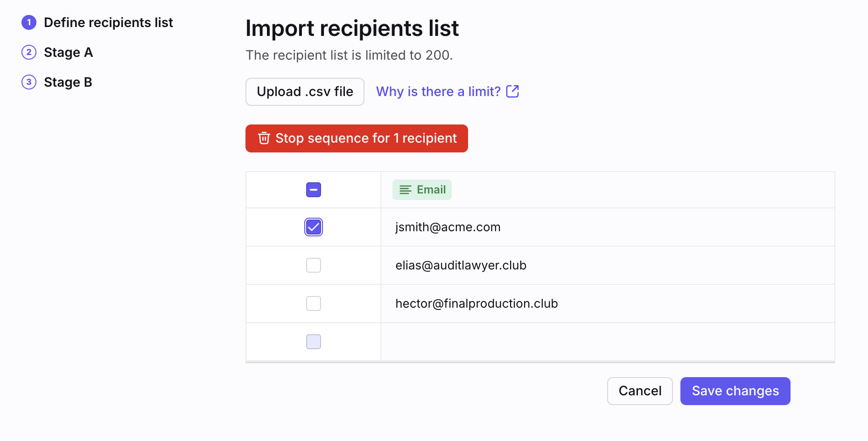The height and width of the screenshot is (441, 868).
Task: Click the text-lines icon in Email header
Action: click(406, 190)
